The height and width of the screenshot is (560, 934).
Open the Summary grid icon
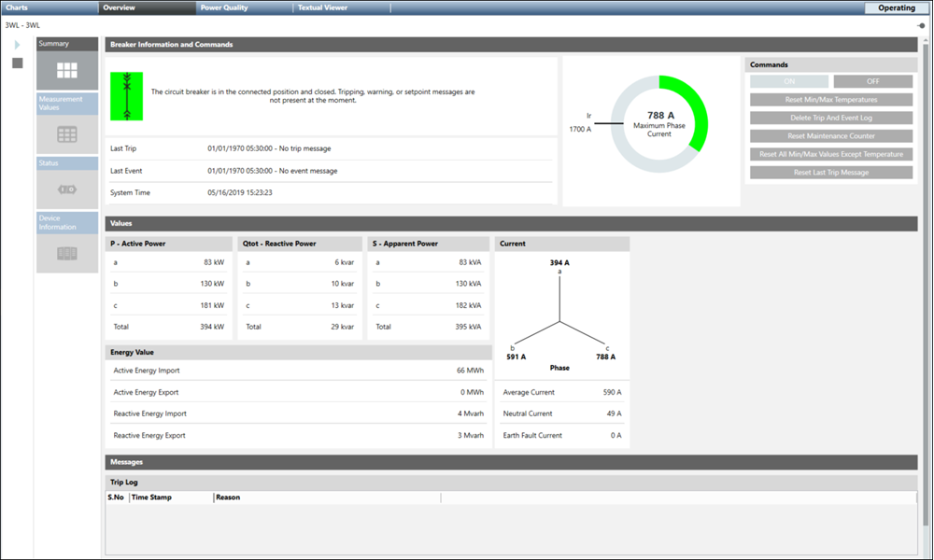coord(66,70)
